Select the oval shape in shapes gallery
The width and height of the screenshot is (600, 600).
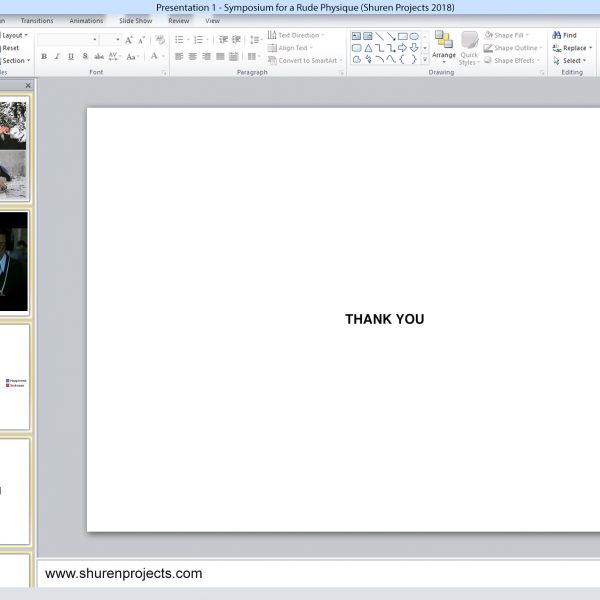point(414,36)
